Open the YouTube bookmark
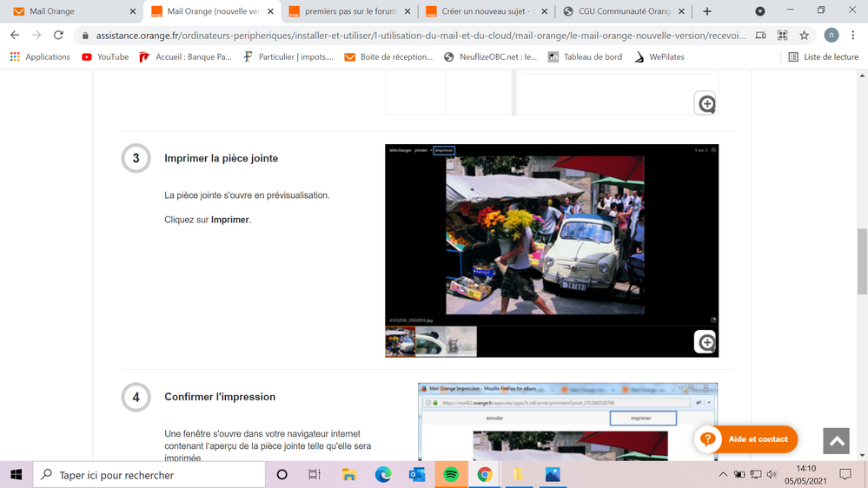The width and height of the screenshot is (868, 488). (104, 57)
